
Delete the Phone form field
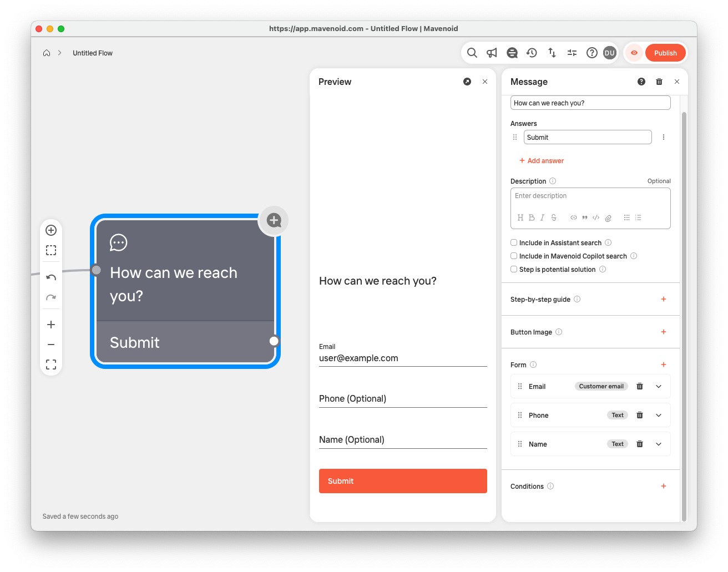click(x=640, y=415)
